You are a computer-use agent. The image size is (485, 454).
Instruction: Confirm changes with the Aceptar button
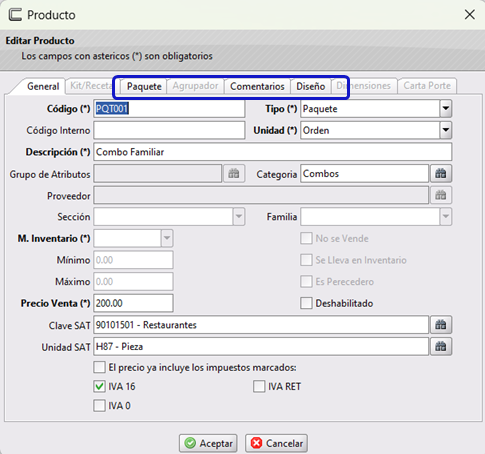click(208, 443)
